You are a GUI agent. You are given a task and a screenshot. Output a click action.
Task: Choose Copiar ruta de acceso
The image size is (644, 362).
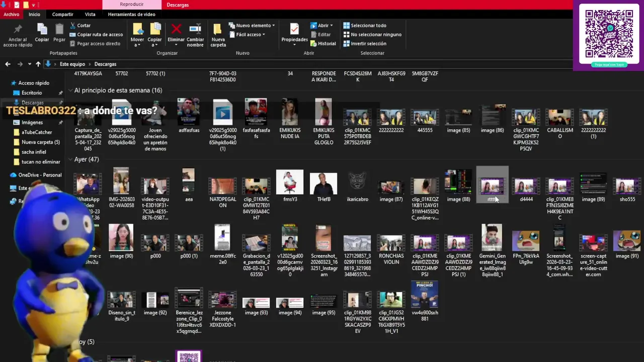click(x=96, y=34)
